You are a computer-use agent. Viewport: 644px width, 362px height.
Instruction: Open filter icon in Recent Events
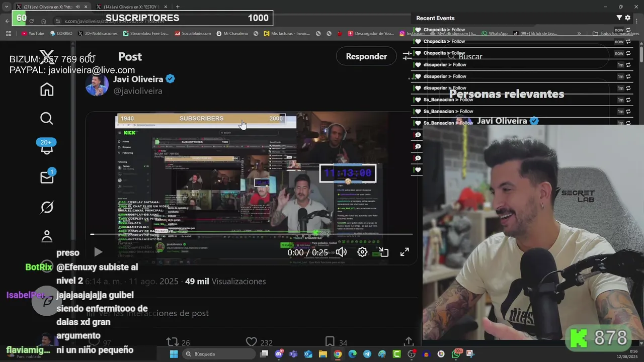click(x=619, y=18)
